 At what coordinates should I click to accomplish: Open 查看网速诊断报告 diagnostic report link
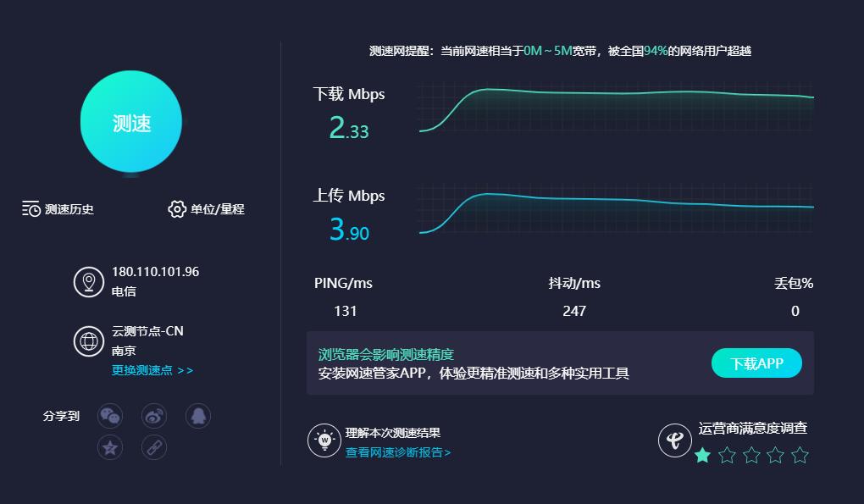point(399,452)
